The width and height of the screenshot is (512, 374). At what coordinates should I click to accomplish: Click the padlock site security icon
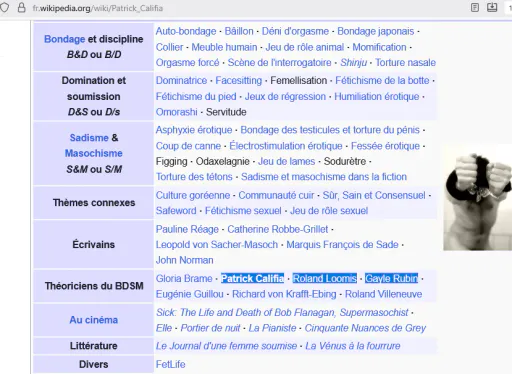click(x=22, y=8)
